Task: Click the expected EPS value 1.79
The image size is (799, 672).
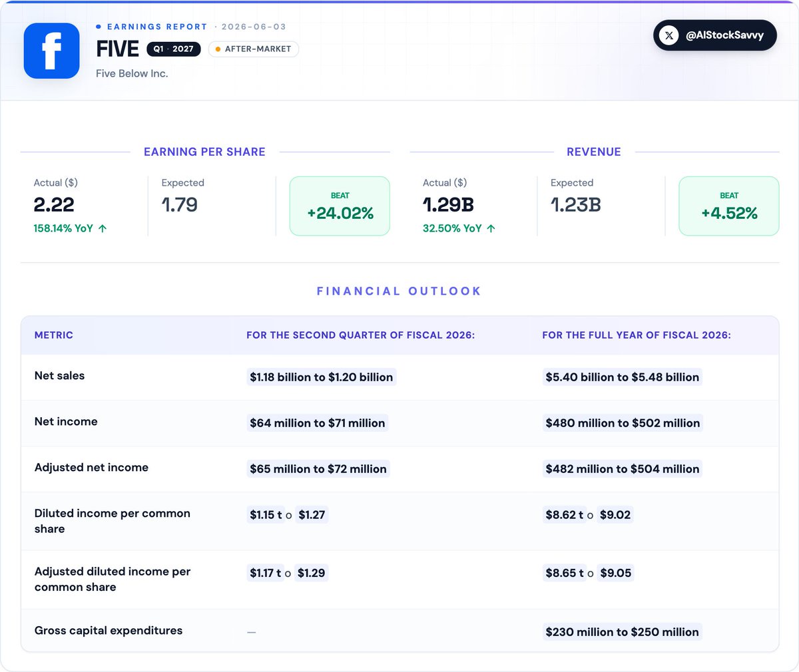Action: click(180, 205)
